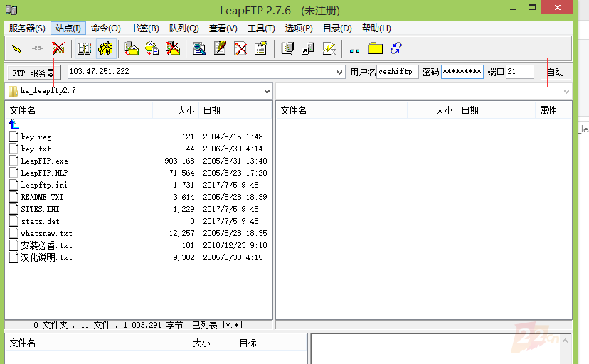Click the shortcut arrow icon

pyautogui.click(x=308, y=48)
